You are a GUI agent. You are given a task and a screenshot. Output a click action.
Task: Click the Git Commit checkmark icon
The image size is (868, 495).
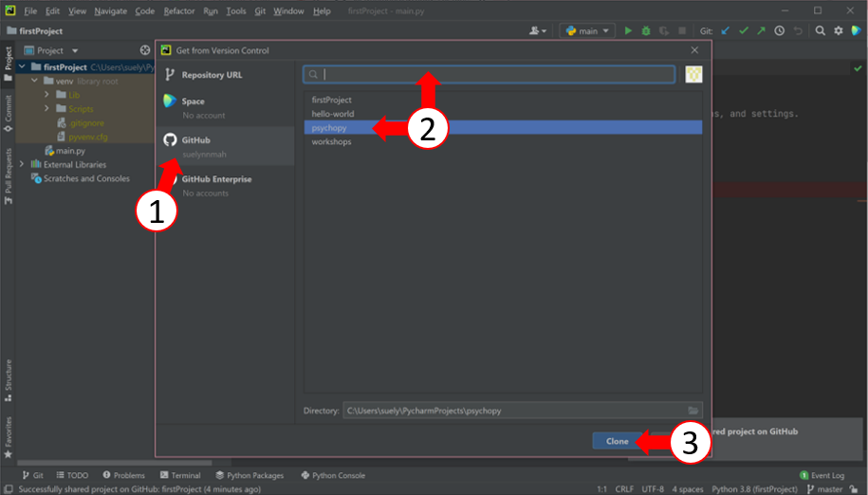click(x=744, y=30)
